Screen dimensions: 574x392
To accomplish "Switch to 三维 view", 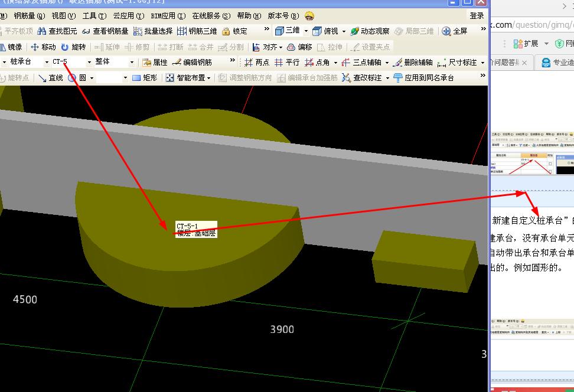I will pyautogui.click(x=288, y=31).
